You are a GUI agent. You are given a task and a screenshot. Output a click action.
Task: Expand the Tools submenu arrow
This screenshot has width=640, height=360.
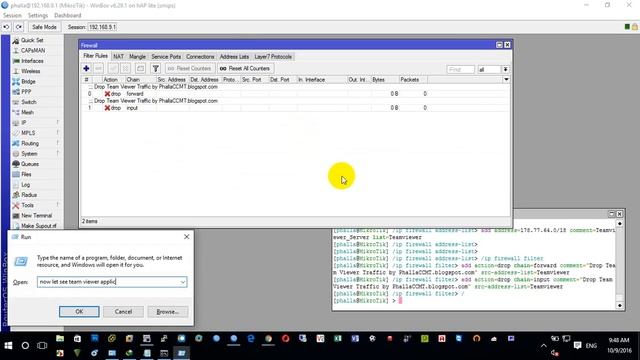coord(58,204)
